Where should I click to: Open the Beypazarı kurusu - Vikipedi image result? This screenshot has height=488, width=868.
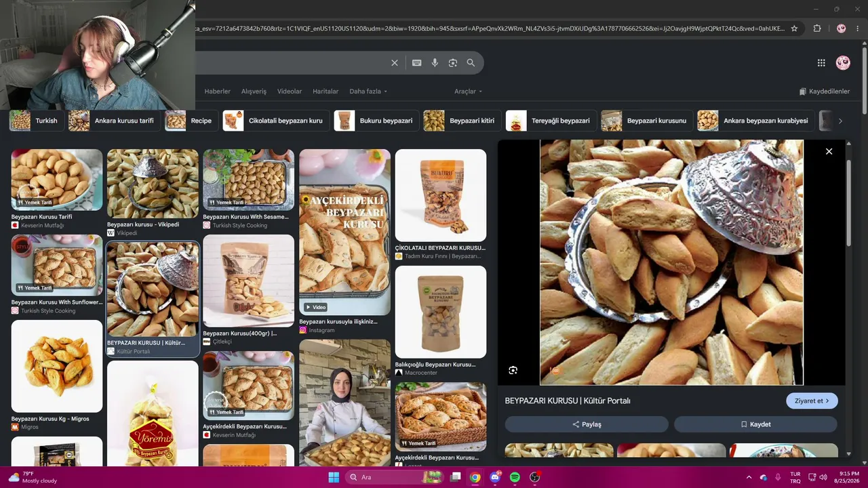tap(153, 184)
